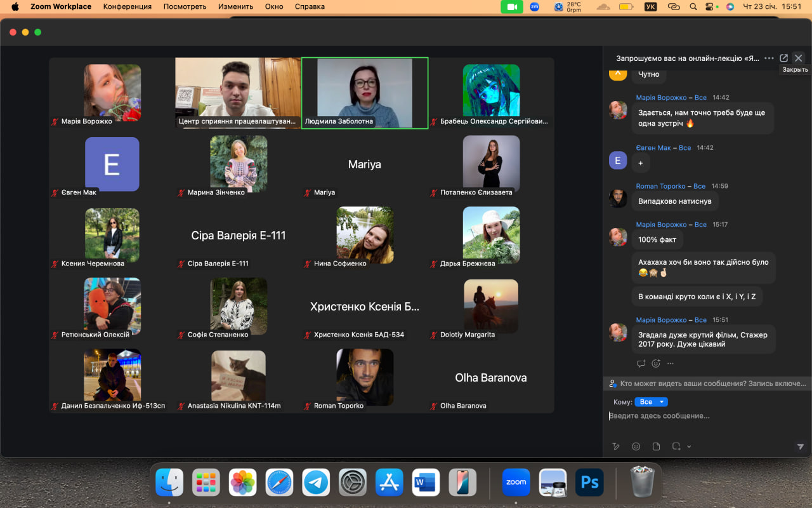Pop out the chat panel into a window
Viewport: 812px width, 508px height.
783,58
